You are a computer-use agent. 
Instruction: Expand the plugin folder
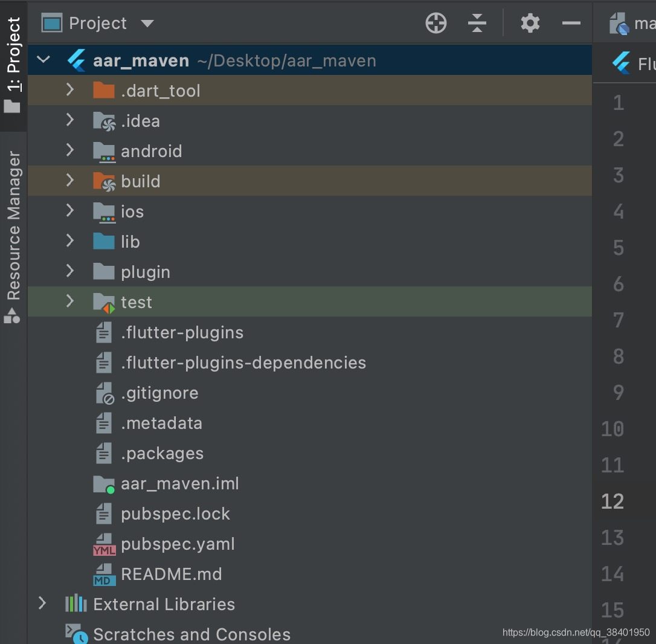tap(70, 271)
